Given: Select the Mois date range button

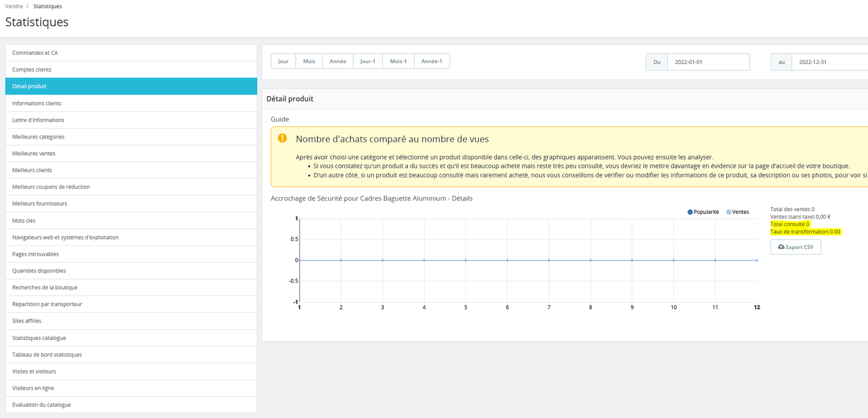Looking at the screenshot, I should click(x=309, y=61).
